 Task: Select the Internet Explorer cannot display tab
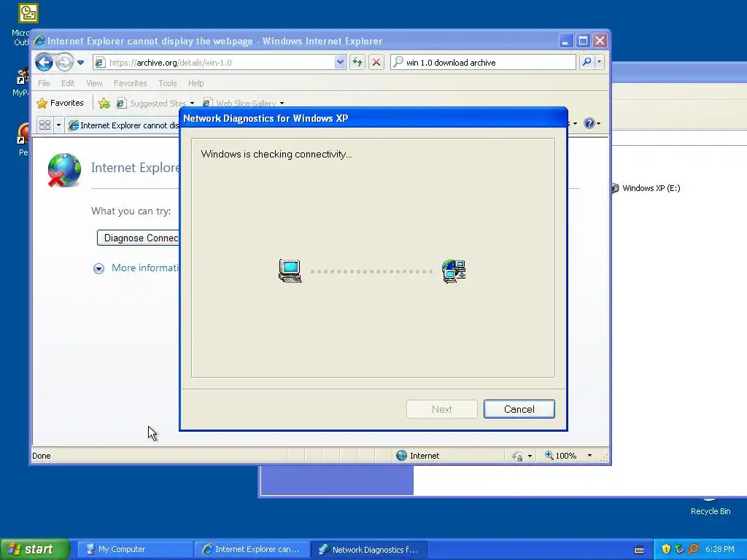pyautogui.click(x=124, y=125)
